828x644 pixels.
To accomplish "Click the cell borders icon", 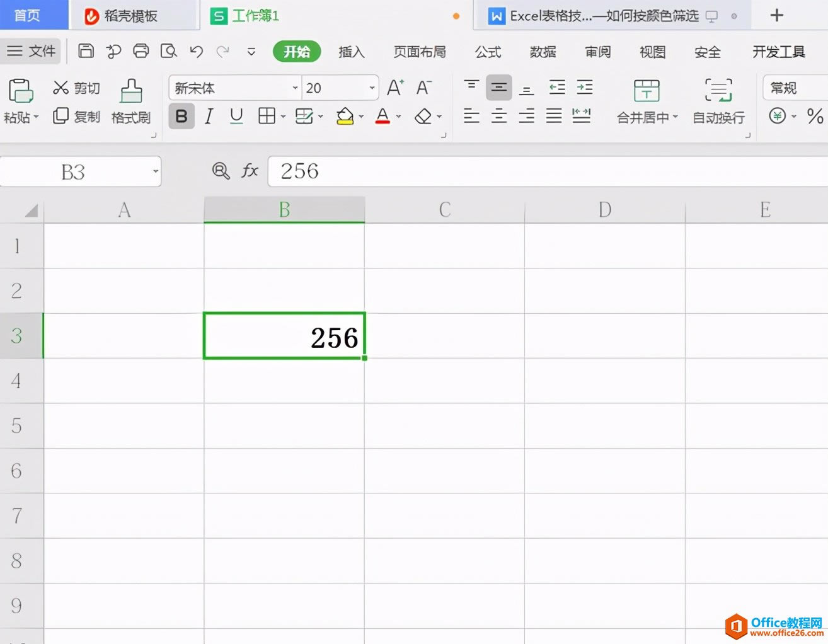I will [267, 116].
